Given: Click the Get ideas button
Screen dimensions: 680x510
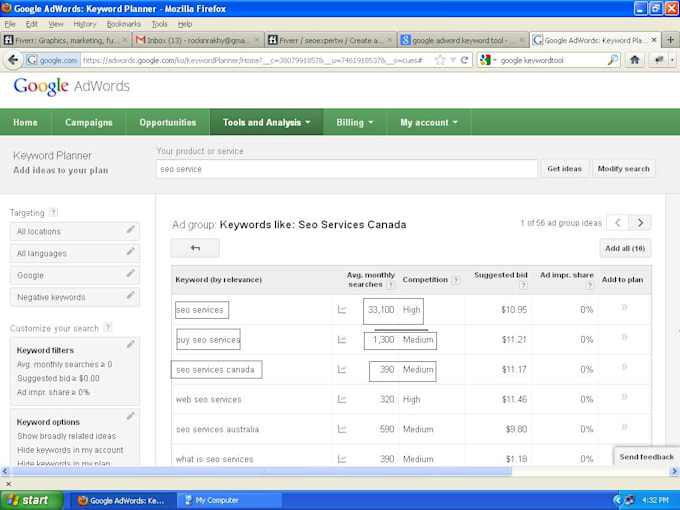Looking at the screenshot, I should coord(564,169).
